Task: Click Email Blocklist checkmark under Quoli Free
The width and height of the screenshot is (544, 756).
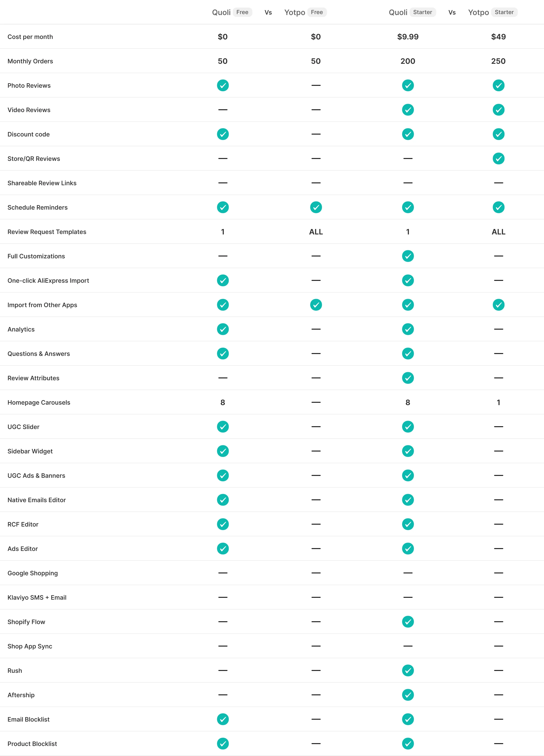Action: (223, 719)
